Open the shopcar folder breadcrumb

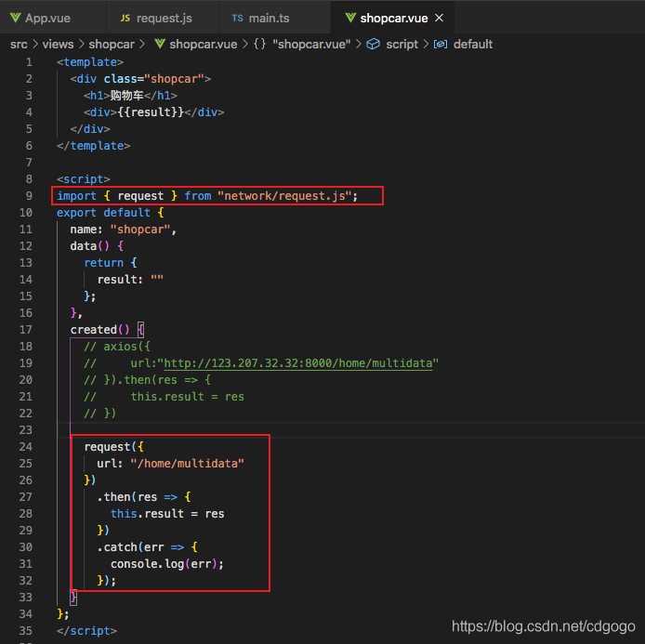pyautogui.click(x=112, y=44)
